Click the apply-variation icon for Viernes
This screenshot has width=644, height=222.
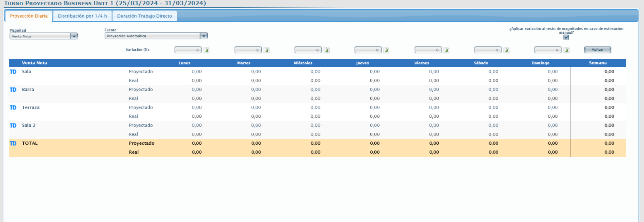pos(446,50)
